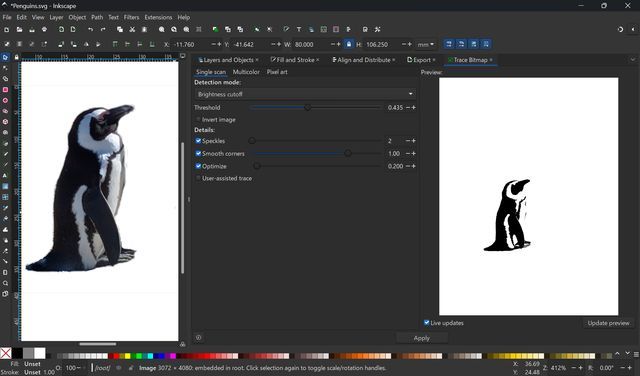This screenshot has width=640, height=376.
Task: Select the Node editing tool
Action: [5, 68]
